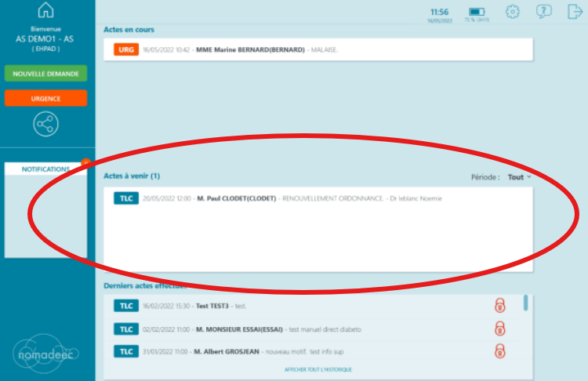Launch the URGENCE request
This screenshot has height=381, width=588.
(x=45, y=98)
